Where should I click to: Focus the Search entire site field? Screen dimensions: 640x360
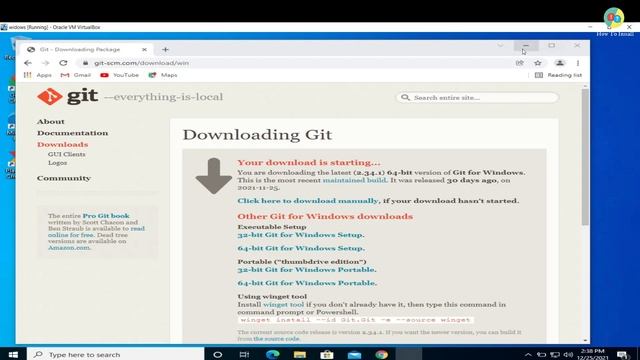477,98
